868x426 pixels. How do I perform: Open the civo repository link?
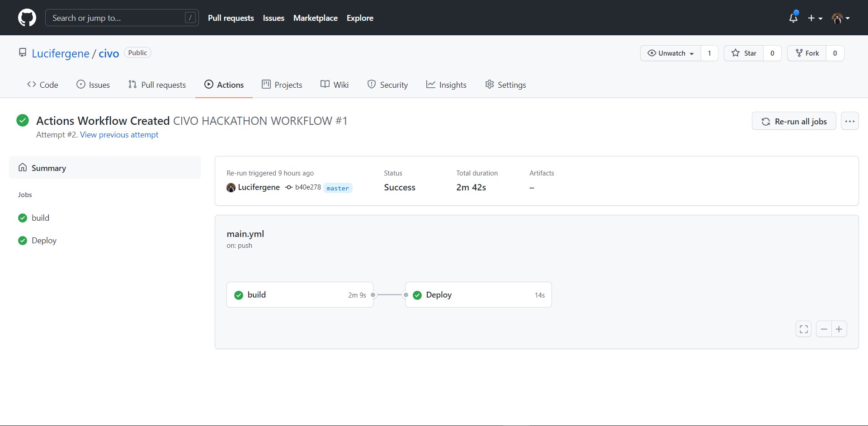pyautogui.click(x=109, y=53)
